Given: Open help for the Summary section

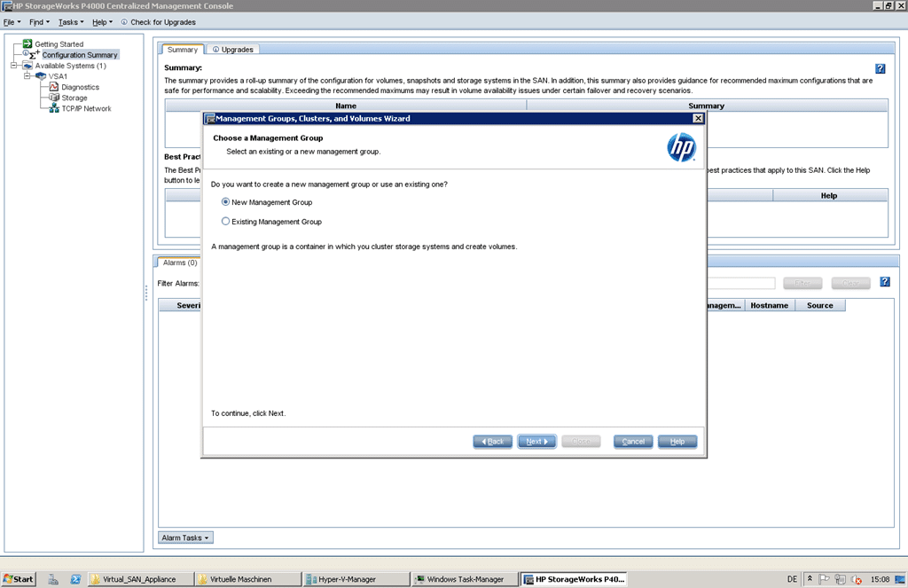Looking at the screenshot, I should click(x=881, y=68).
